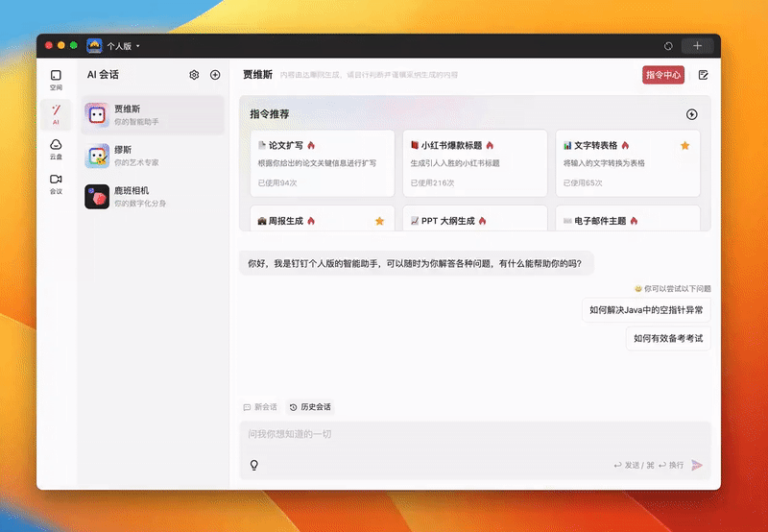Click the 问我你想知道的一切 input field
The width and height of the screenshot is (768, 532).
470,435
